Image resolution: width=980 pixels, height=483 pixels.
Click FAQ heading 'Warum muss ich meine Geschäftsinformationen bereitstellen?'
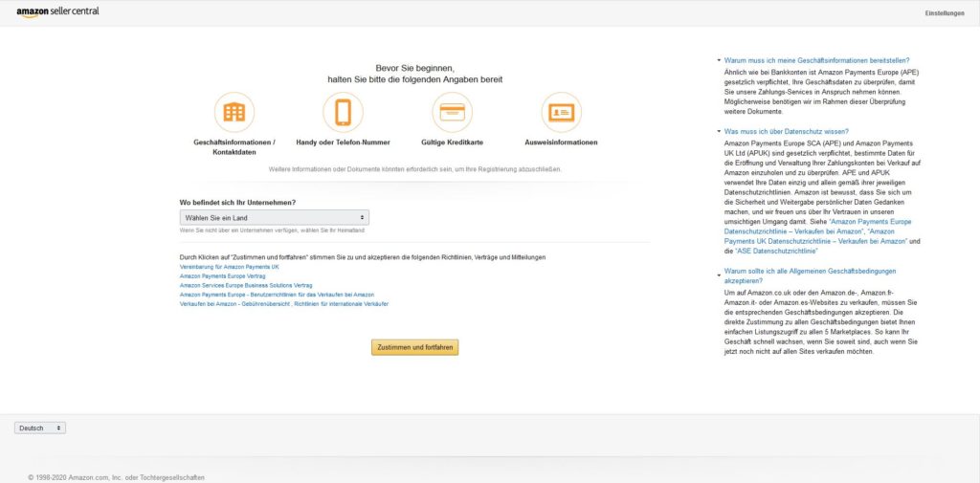tap(817, 60)
